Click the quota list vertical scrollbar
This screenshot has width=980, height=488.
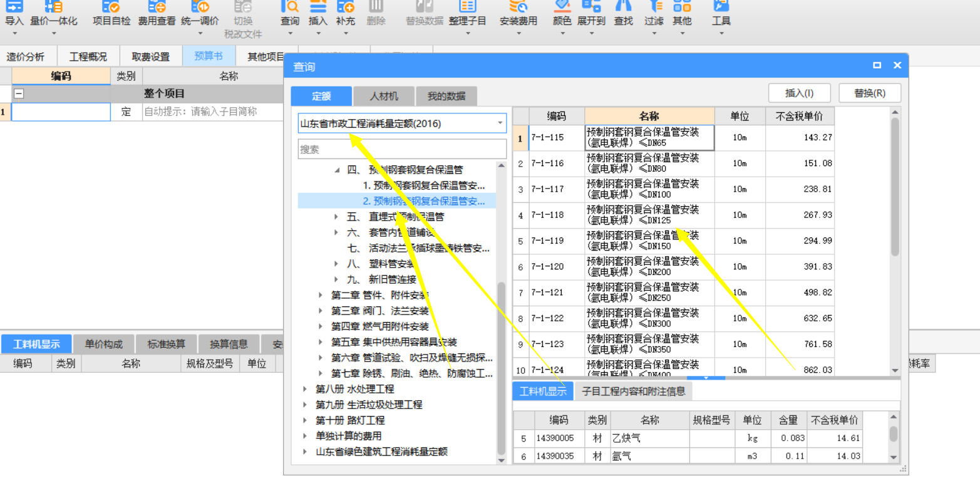click(895, 186)
